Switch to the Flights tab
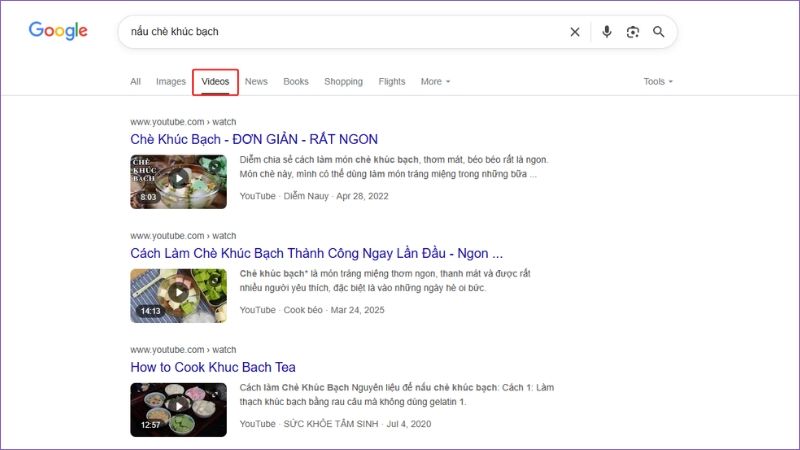Screen dimensions: 800x450 [x=392, y=82]
